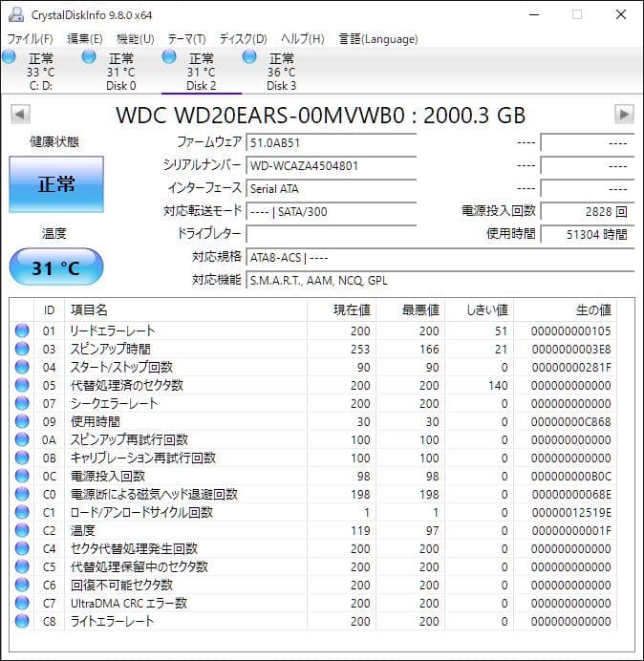Click raw value 0000000281F

pyautogui.click(x=571, y=367)
